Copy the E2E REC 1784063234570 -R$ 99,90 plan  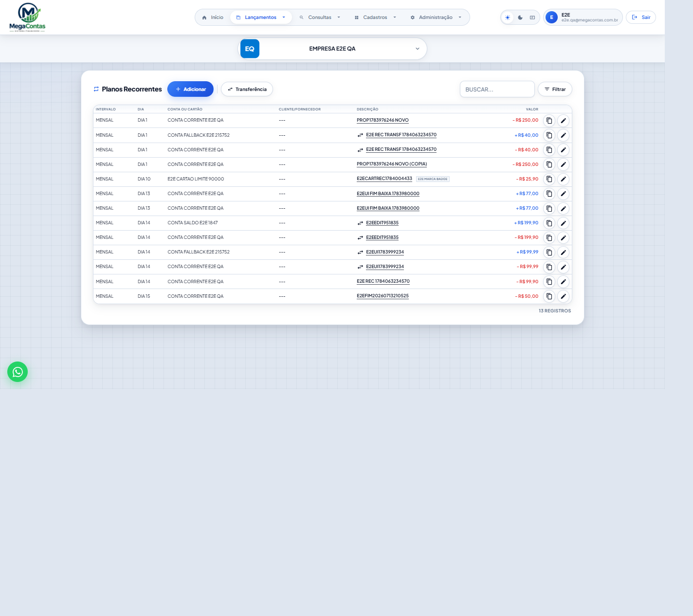click(549, 282)
